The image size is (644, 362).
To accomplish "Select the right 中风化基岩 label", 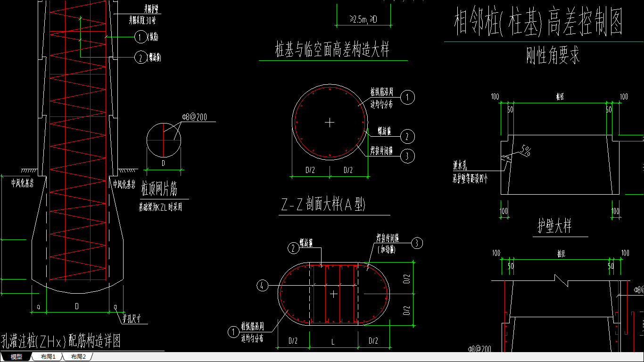I will (124, 184).
